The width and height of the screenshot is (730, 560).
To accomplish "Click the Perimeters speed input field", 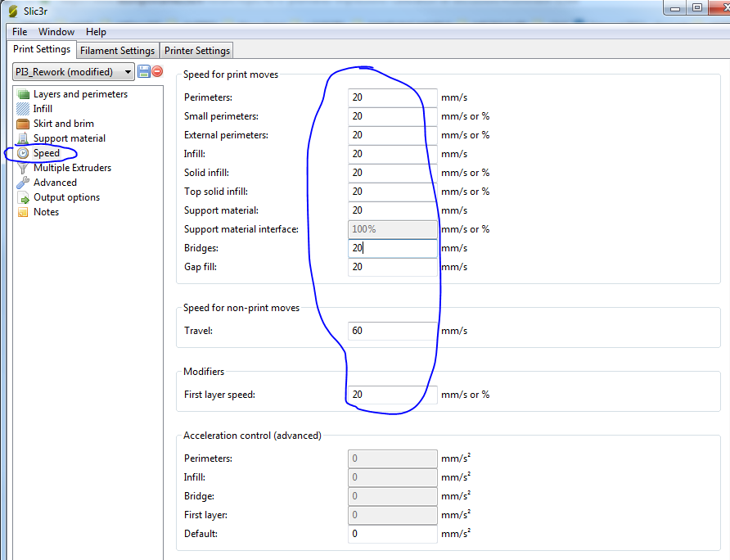I will tap(393, 97).
